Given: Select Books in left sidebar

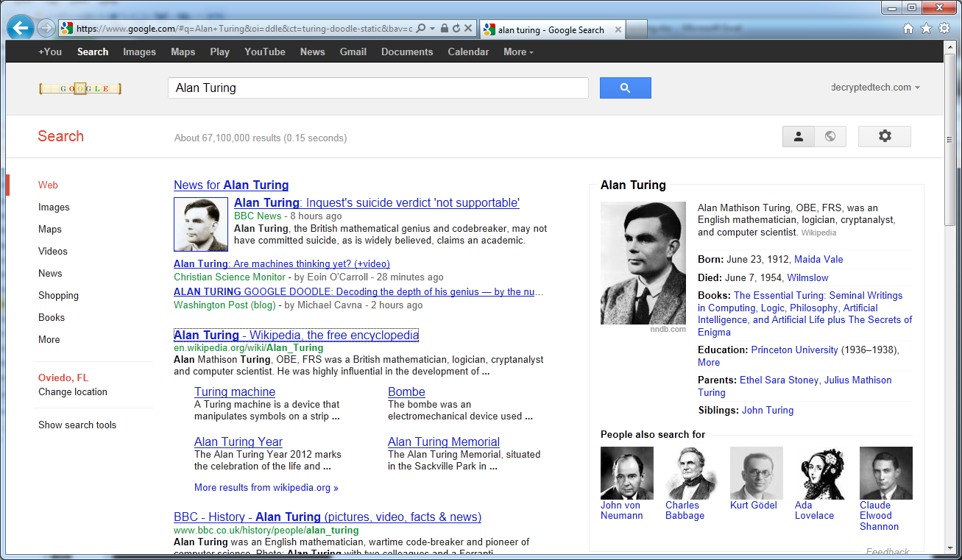Looking at the screenshot, I should (x=52, y=317).
